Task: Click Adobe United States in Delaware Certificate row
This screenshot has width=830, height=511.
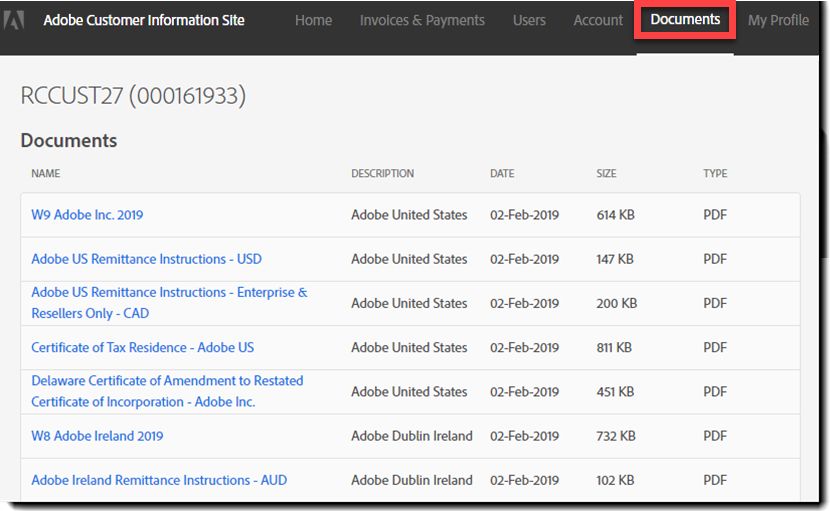Action: (409, 391)
